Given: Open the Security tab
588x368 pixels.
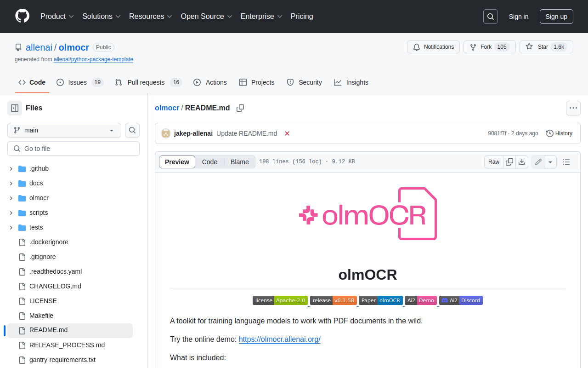Looking at the screenshot, I should click(304, 82).
